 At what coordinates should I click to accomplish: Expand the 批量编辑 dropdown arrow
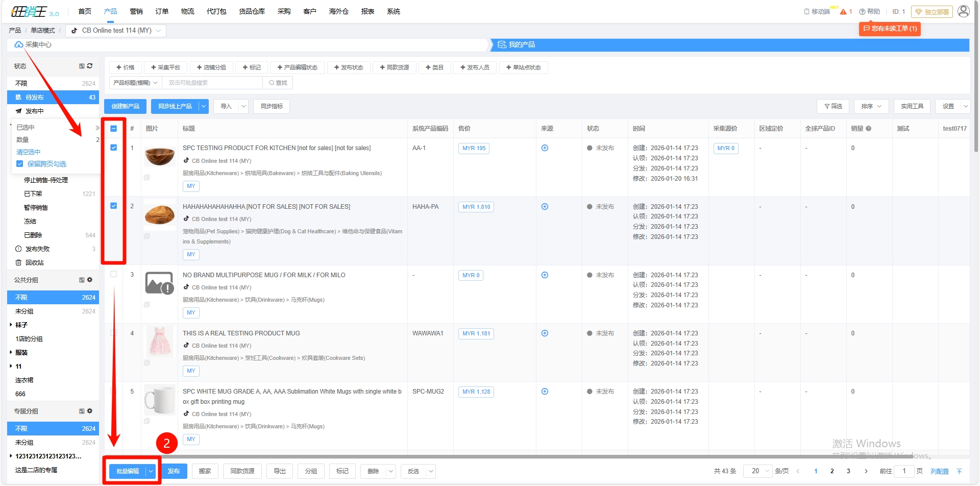[151, 471]
